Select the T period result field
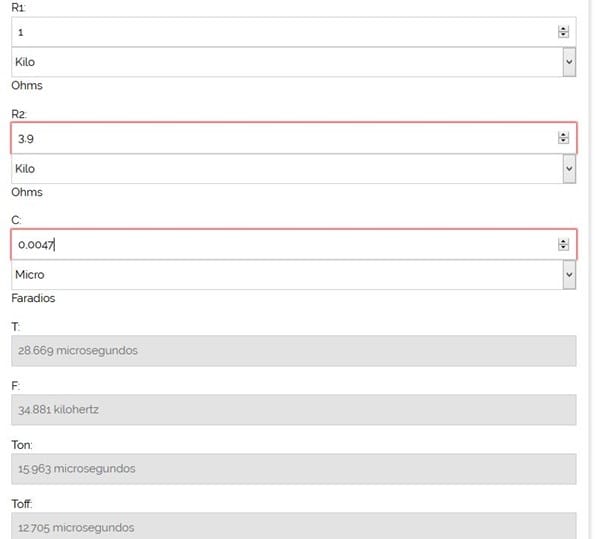The height and width of the screenshot is (539, 600). (294, 351)
